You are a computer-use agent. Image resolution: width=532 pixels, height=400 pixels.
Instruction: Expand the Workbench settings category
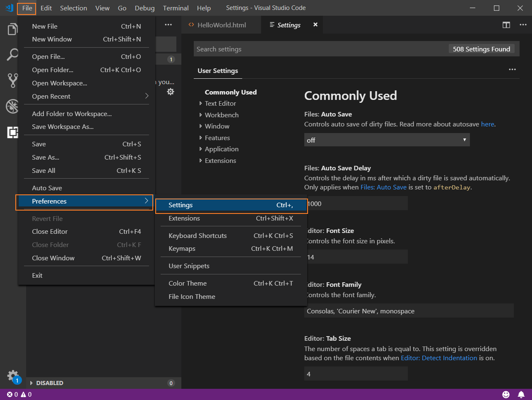[221, 115]
